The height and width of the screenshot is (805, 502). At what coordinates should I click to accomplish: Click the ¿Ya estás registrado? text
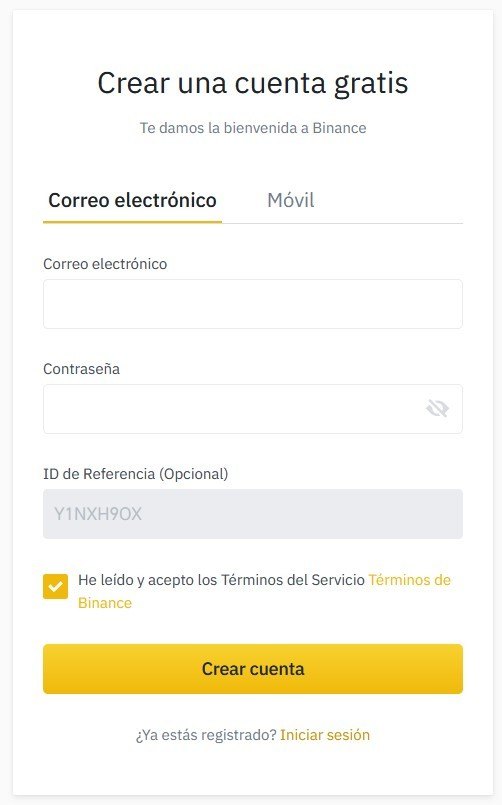click(x=206, y=735)
